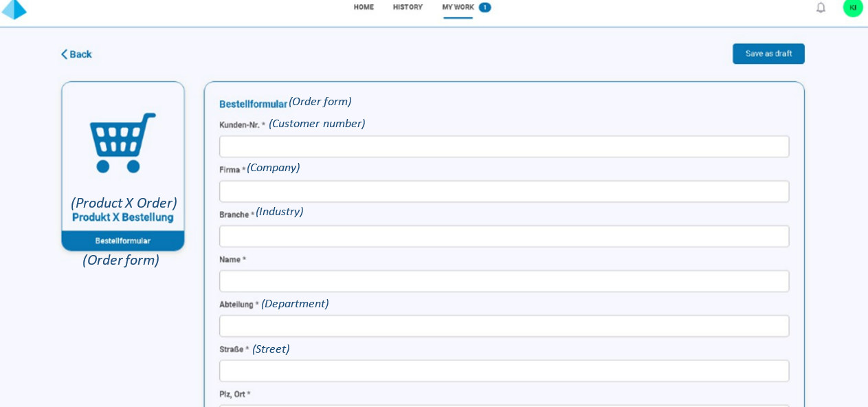Click the back chevron next to Back
The image size is (868, 407).
click(x=64, y=54)
